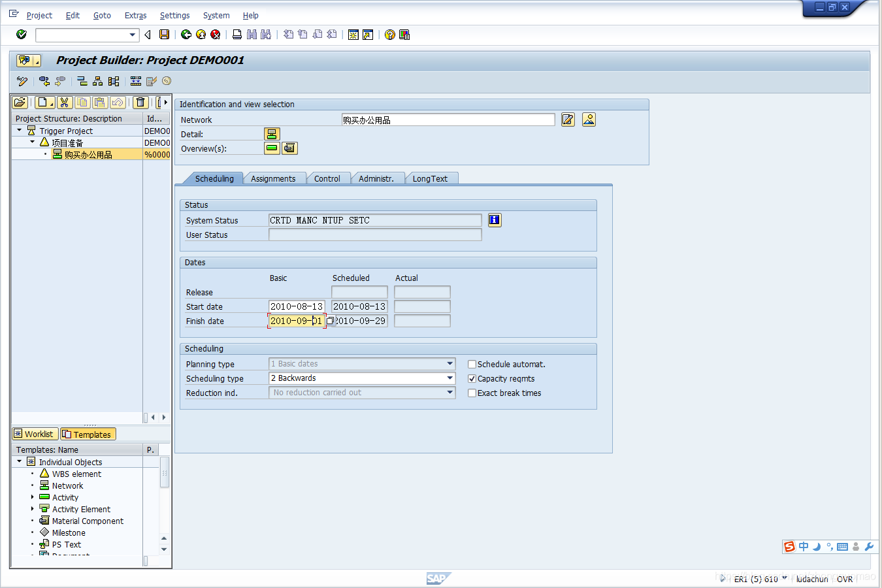Open the Reduction ind. dropdown
882x588 pixels.
[x=450, y=393]
